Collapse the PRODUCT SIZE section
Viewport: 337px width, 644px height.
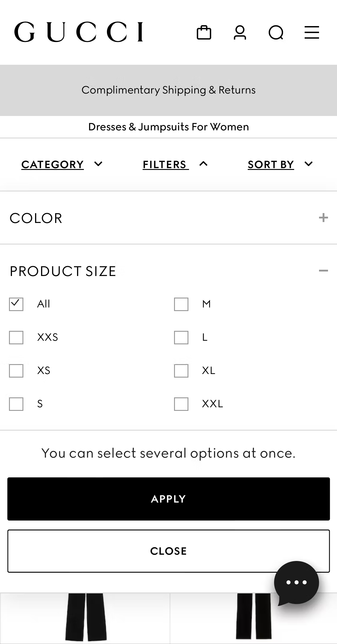point(324,271)
